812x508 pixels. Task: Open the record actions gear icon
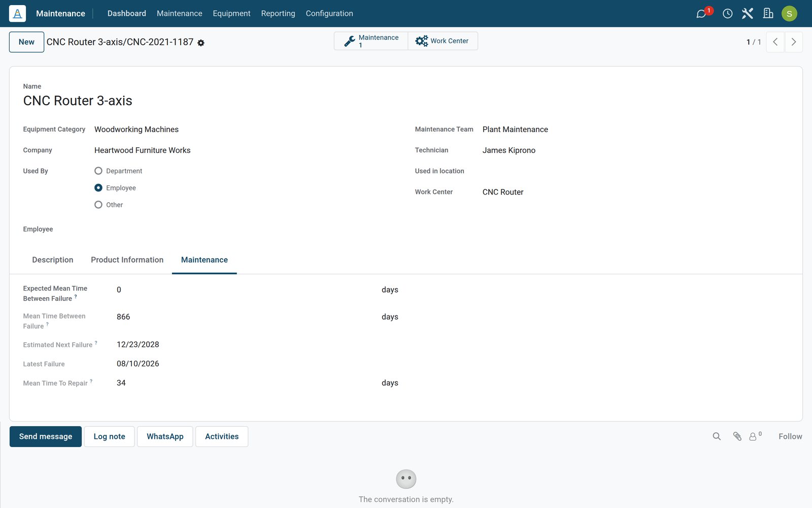(x=201, y=43)
